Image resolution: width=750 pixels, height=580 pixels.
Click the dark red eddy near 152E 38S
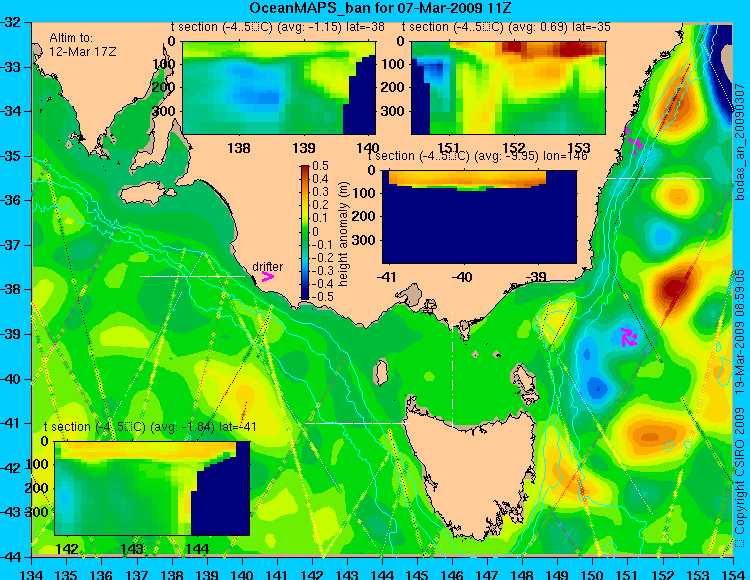pyautogui.click(x=673, y=288)
